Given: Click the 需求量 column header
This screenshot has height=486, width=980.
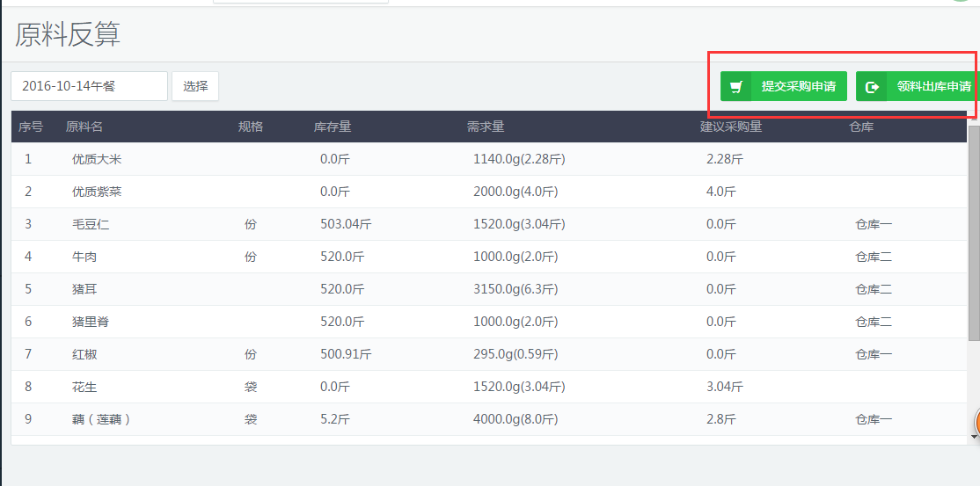Looking at the screenshot, I should click(x=486, y=127).
